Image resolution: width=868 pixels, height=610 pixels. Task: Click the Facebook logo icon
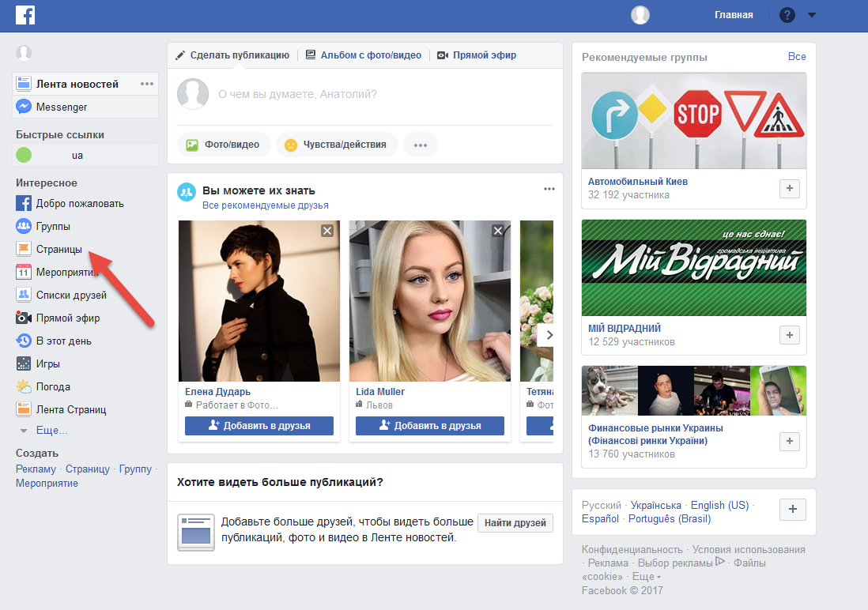click(x=25, y=14)
